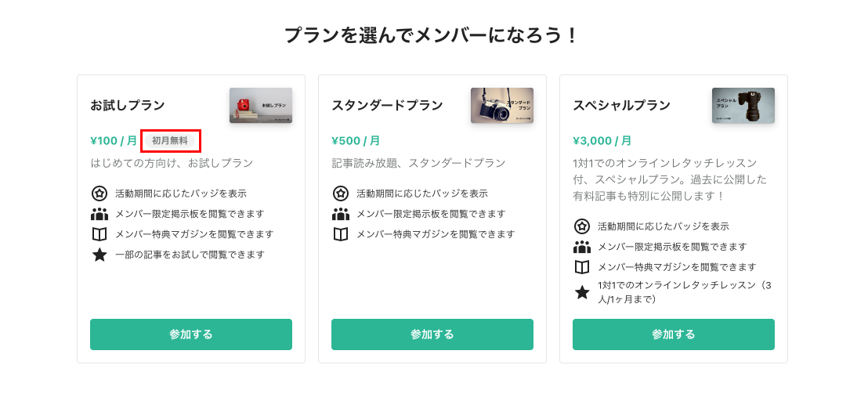
Task: Click the badge icon in スタンダードプラン
Action: point(341,193)
